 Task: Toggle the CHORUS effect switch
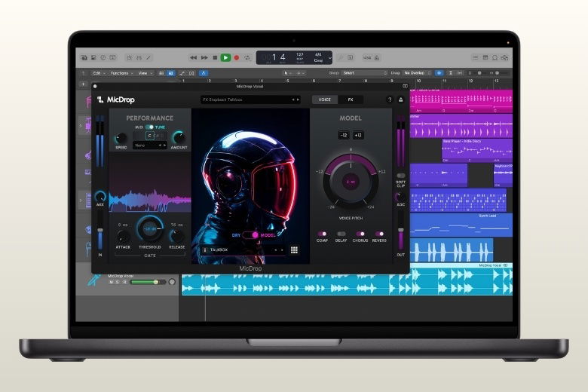tap(360, 234)
